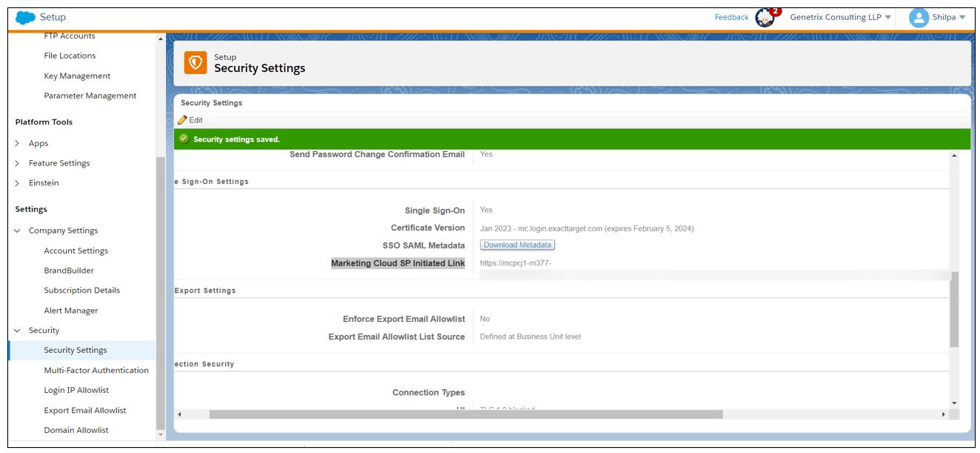The height and width of the screenshot is (453, 980).
Task: Select Multi-Factor Authentication in sidebar
Action: 96,370
